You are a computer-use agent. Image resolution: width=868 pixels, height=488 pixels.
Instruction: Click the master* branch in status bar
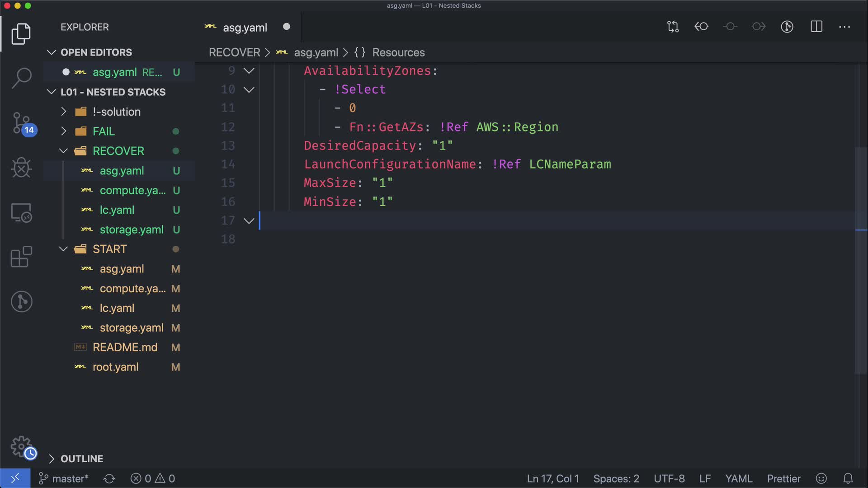(x=64, y=479)
